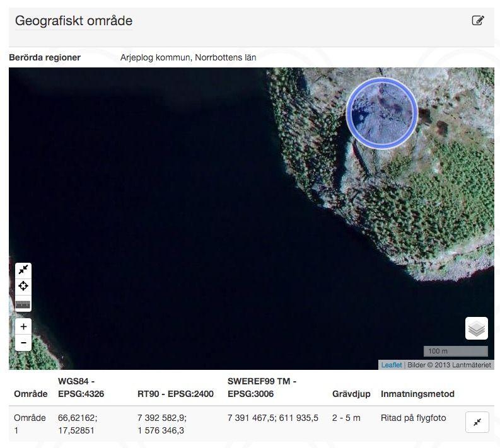Select the ruler measuring tool
The height and width of the screenshot is (448, 500).
tap(23, 304)
